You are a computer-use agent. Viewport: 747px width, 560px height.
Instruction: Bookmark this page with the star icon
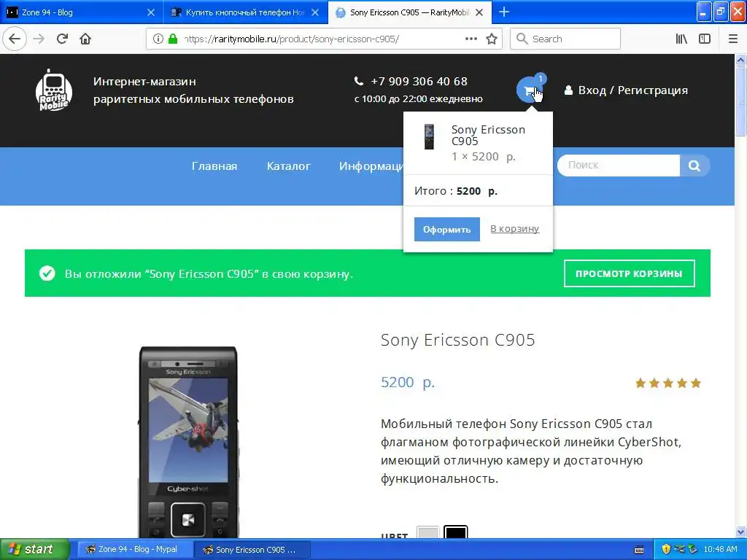coord(492,39)
